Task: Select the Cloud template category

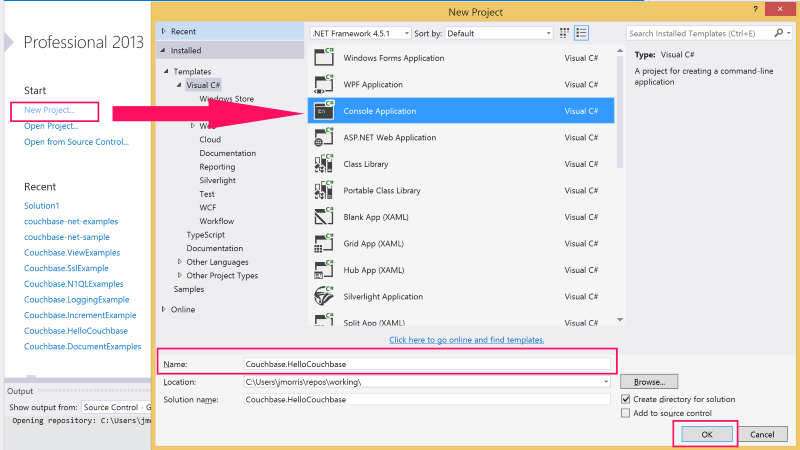Action: pos(210,139)
